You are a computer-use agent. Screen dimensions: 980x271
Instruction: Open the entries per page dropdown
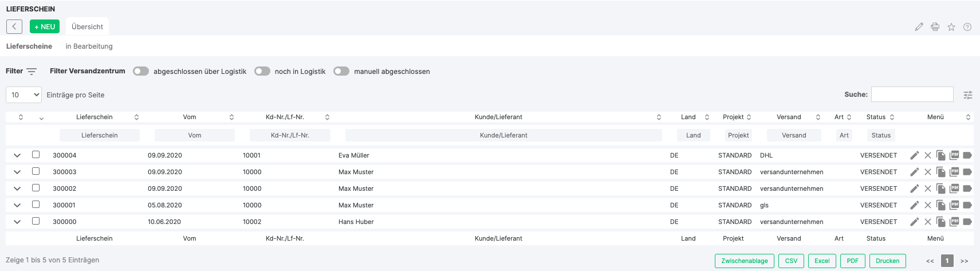23,95
